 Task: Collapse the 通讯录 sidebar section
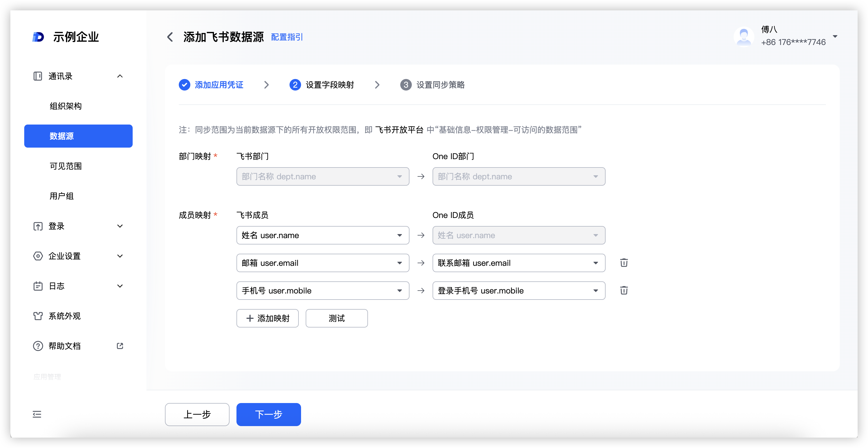[120, 76]
